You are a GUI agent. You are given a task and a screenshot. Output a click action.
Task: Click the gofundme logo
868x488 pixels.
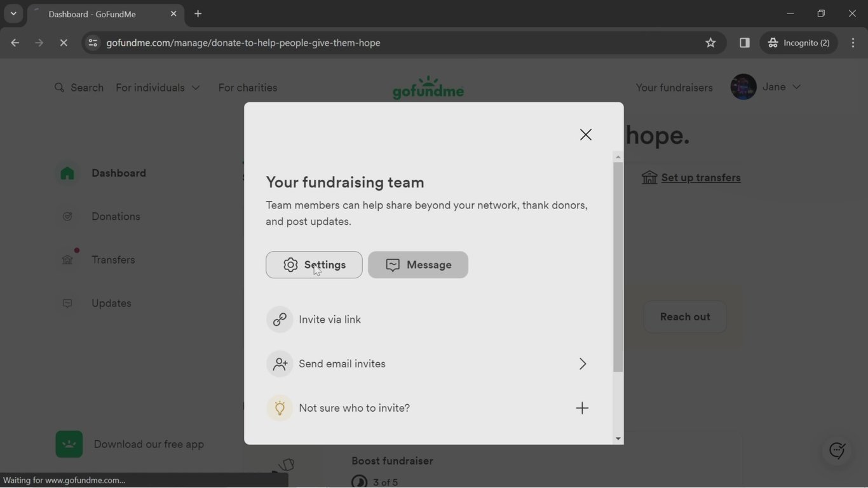(x=428, y=87)
